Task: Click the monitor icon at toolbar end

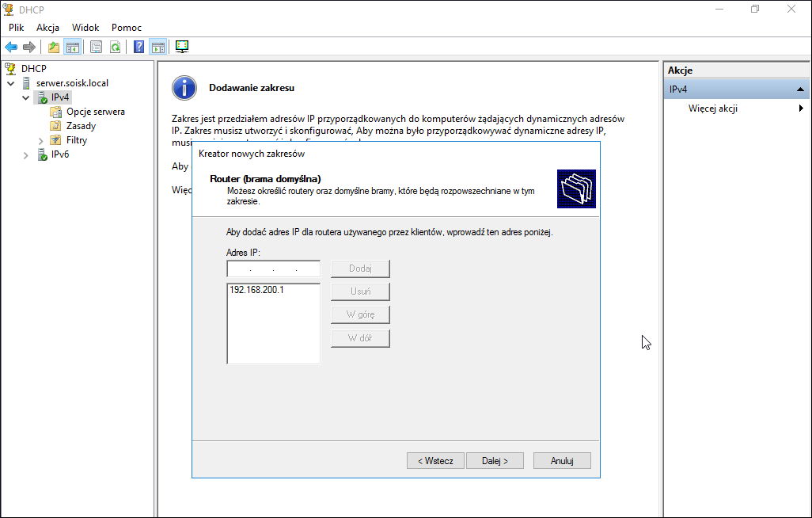Action: tap(182, 47)
